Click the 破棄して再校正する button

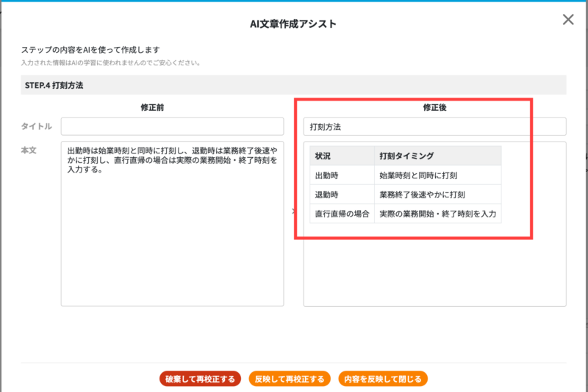tap(200, 379)
